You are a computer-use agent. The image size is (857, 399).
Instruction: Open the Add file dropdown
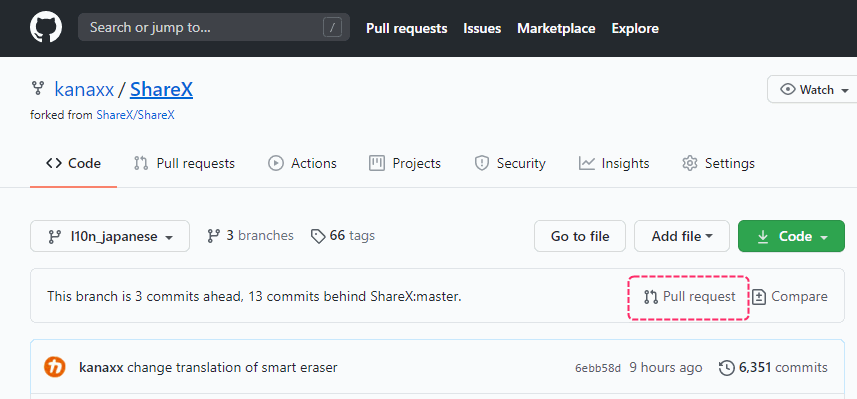[x=682, y=236]
